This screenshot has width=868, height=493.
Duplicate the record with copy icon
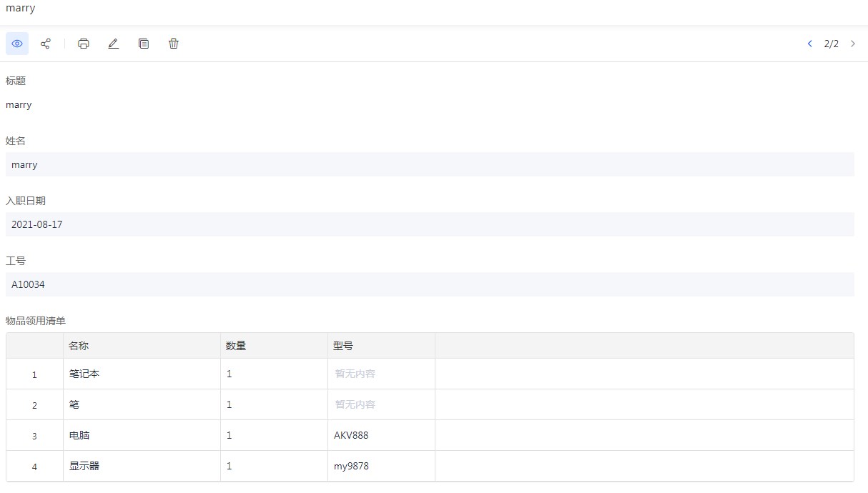click(144, 44)
